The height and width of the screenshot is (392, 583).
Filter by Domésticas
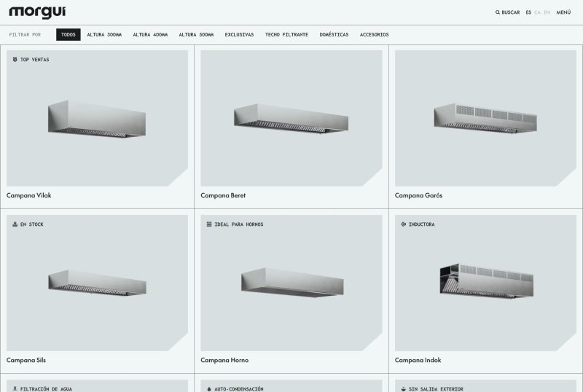[x=334, y=34]
